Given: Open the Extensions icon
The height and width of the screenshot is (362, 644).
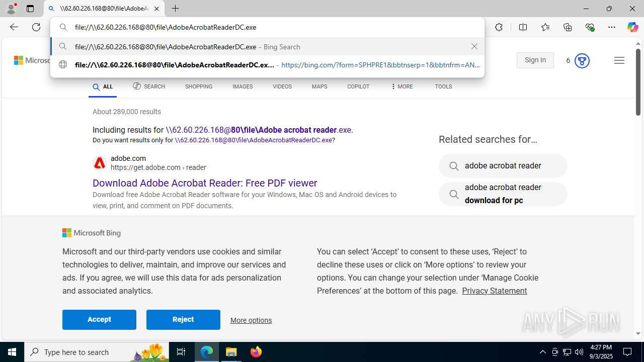Looking at the screenshot, I should tap(499, 27).
